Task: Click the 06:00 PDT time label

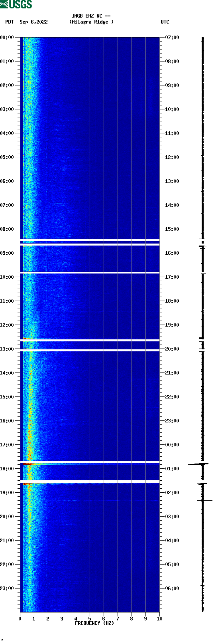Action: (7, 181)
